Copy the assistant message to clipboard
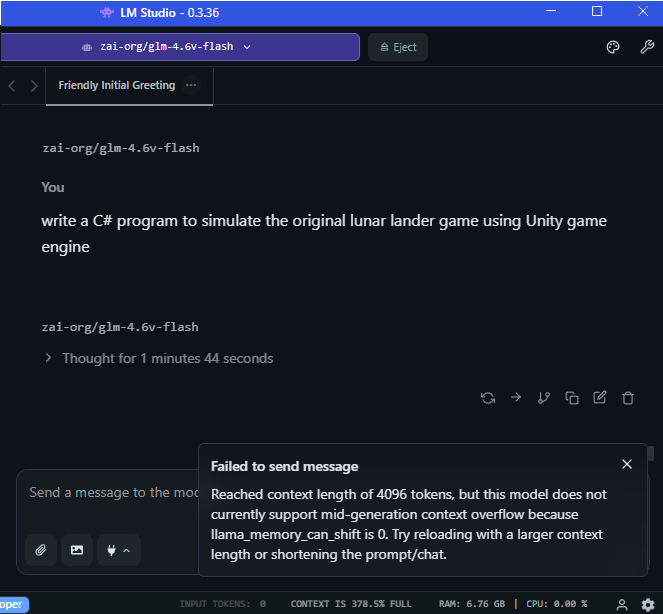 coord(572,398)
